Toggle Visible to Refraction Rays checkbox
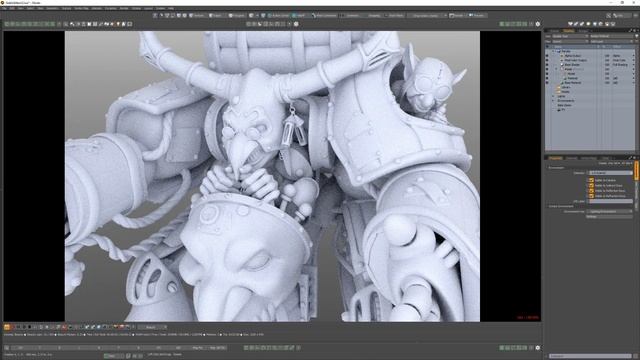The image size is (640, 360). tap(591, 196)
